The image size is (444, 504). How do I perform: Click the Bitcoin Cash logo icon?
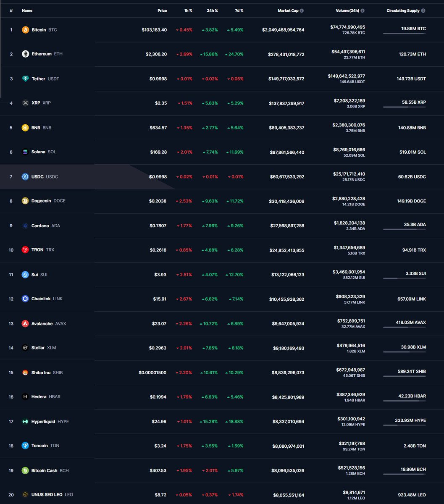pos(25,470)
